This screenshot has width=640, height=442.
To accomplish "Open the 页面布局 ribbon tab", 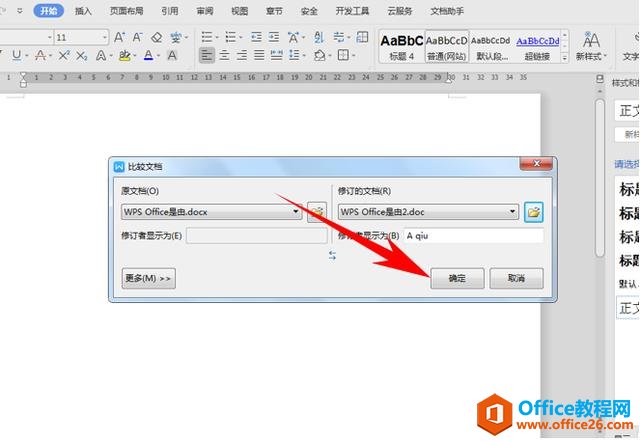I will (x=127, y=11).
